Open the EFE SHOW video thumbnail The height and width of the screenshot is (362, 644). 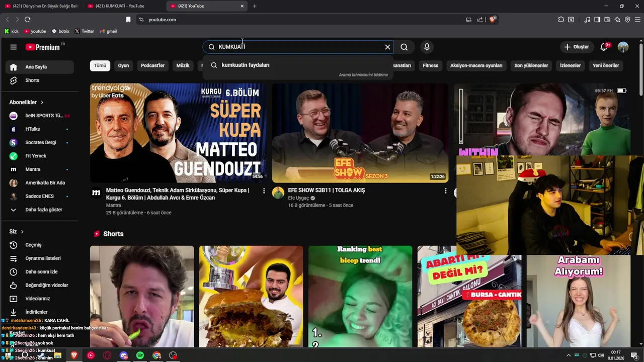(x=360, y=133)
